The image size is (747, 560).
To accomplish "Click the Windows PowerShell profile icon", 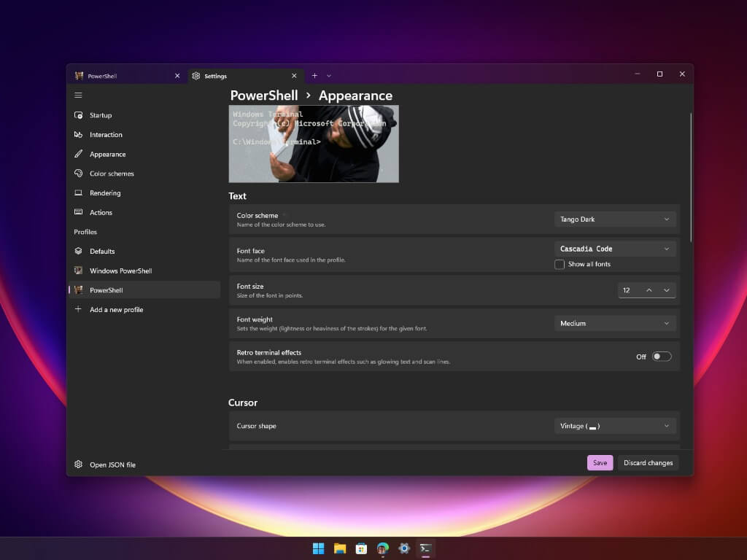I will point(79,271).
